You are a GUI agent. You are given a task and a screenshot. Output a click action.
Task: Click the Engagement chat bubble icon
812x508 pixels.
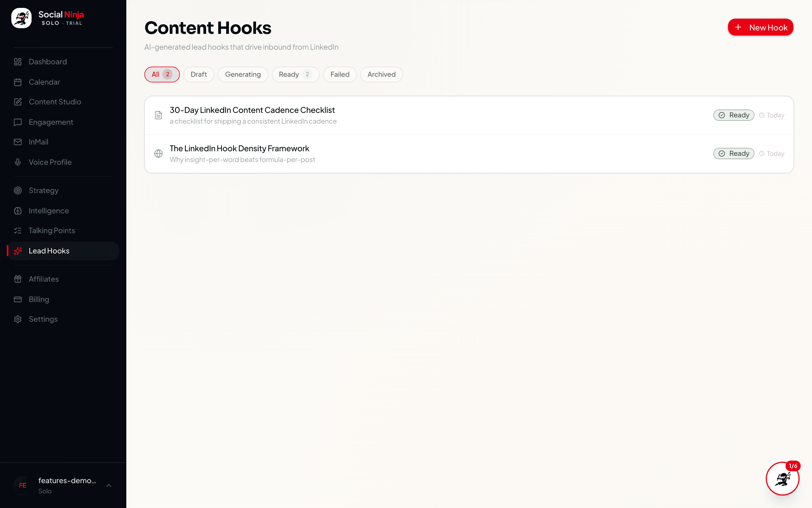click(x=18, y=122)
